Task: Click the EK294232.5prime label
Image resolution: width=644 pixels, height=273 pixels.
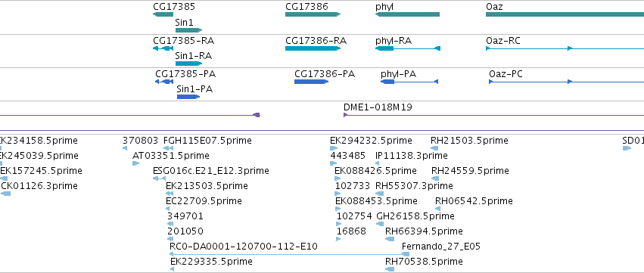Action: (x=372, y=141)
